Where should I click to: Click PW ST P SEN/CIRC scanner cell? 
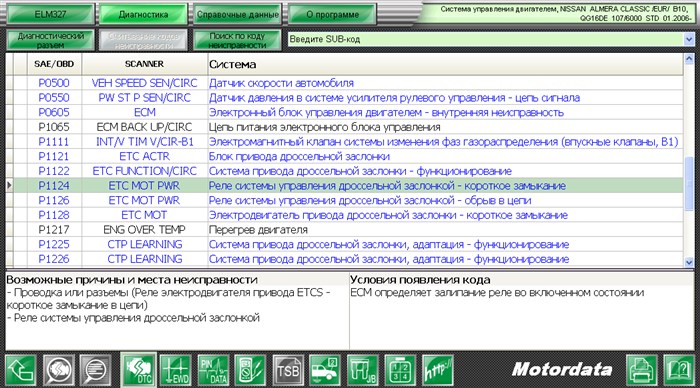[x=145, y=97]
